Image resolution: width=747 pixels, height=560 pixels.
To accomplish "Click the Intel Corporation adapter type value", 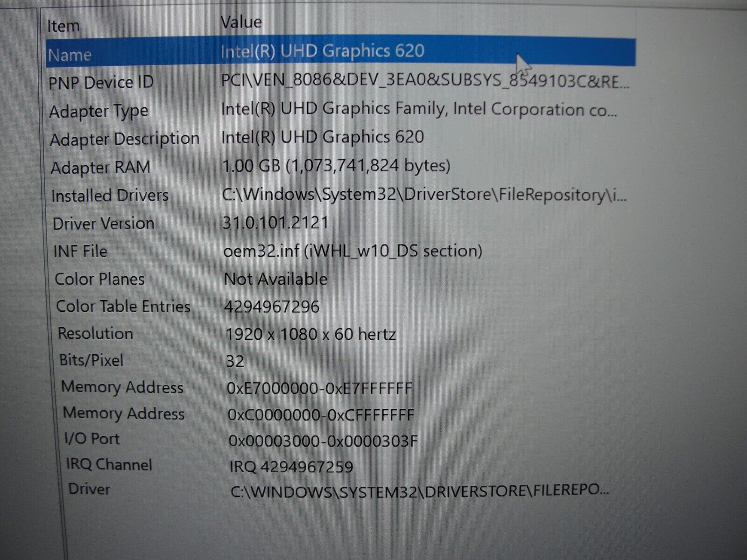I will click(x=419, y=110).
